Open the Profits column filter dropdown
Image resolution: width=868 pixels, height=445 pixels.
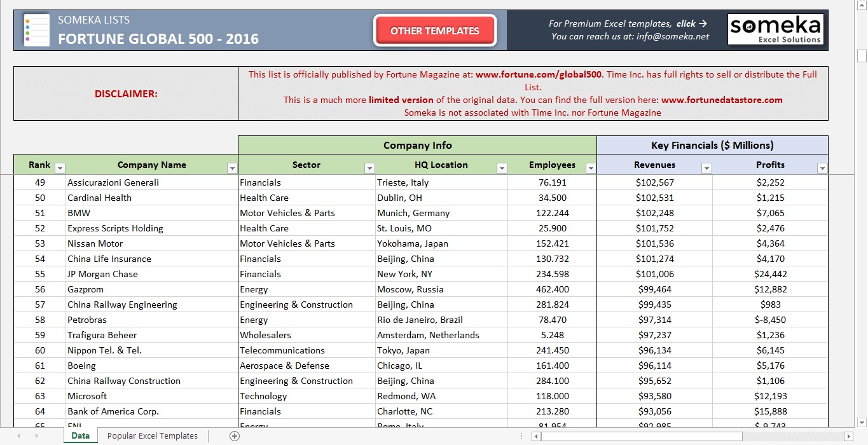coord(822,167)
